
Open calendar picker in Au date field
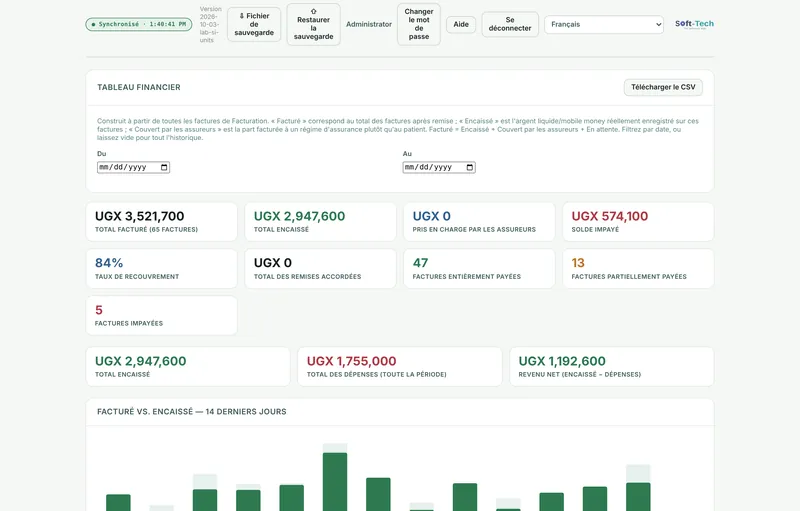pos(470,167)
